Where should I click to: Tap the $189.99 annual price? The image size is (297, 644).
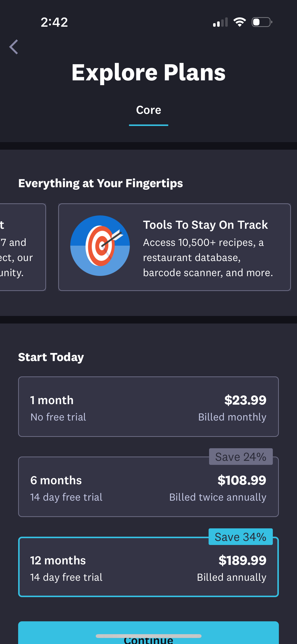point(242,560)
